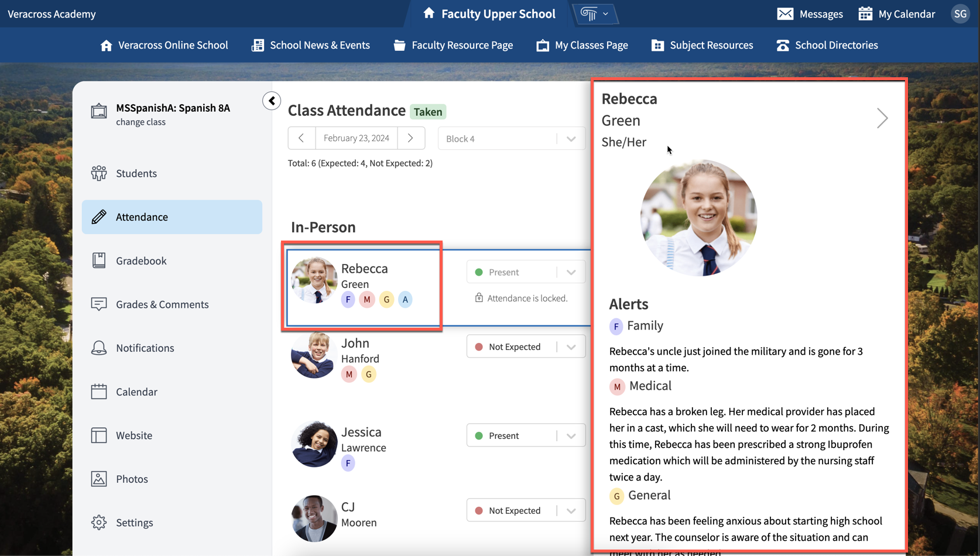This screenshot has height=556, width=980.
Task: Switch to the Faculty Resource Page
Action: pyautogui.click(x=462, y=45)
